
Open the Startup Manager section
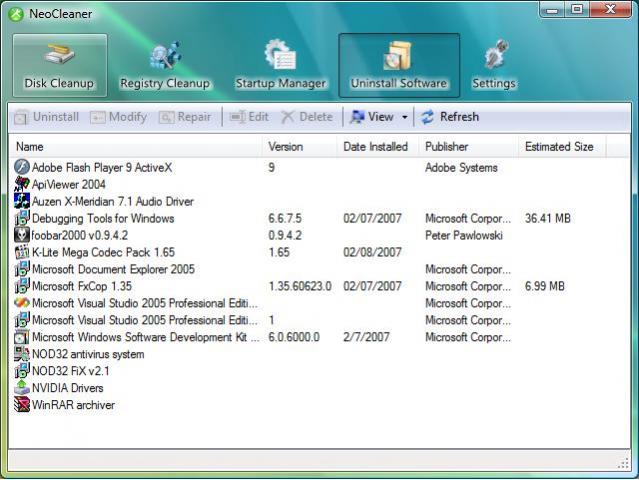pyautogui.click(x=280, y=65)
